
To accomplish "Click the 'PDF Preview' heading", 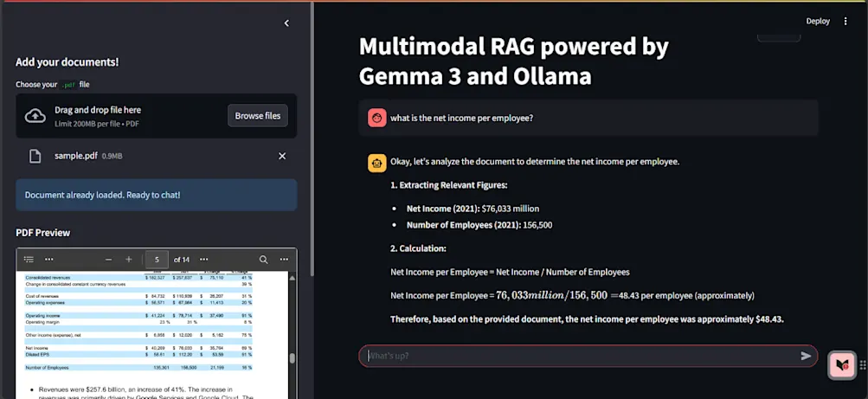I will 42,233.
